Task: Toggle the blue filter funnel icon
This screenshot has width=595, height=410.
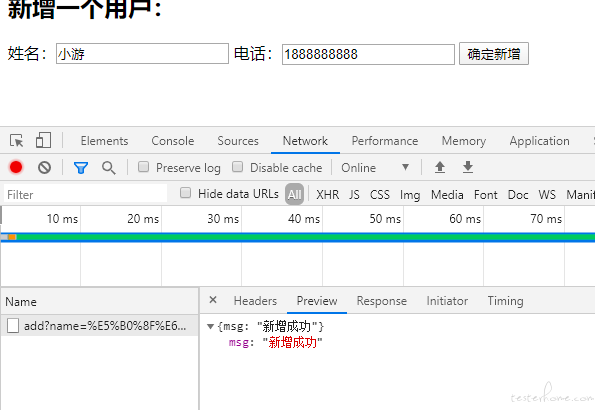Action: pyautogui.click(x=81, y=167)
